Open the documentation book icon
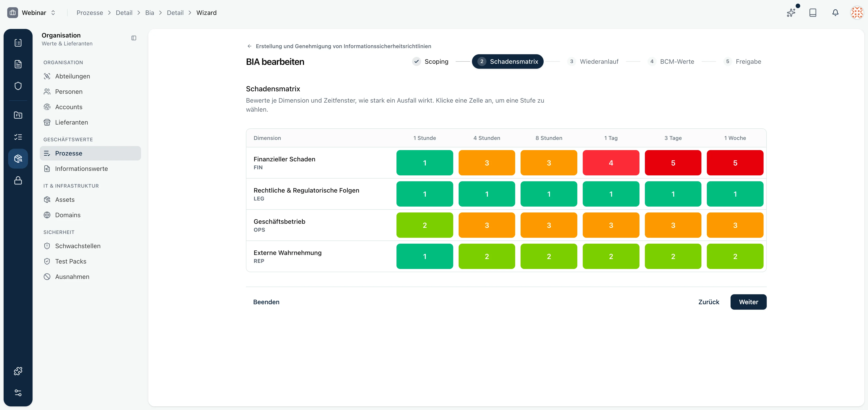Screen dimensions: 868x410 coord(813,13)
